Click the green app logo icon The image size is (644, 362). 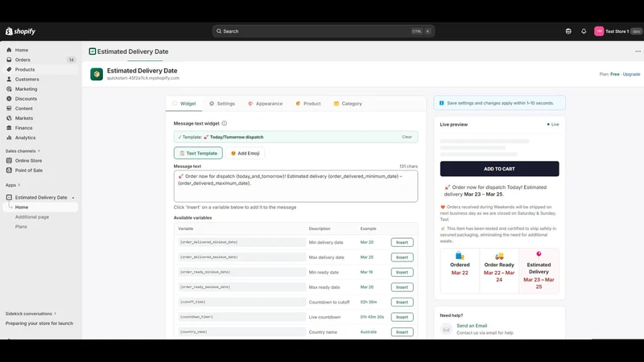pos(97,74)
